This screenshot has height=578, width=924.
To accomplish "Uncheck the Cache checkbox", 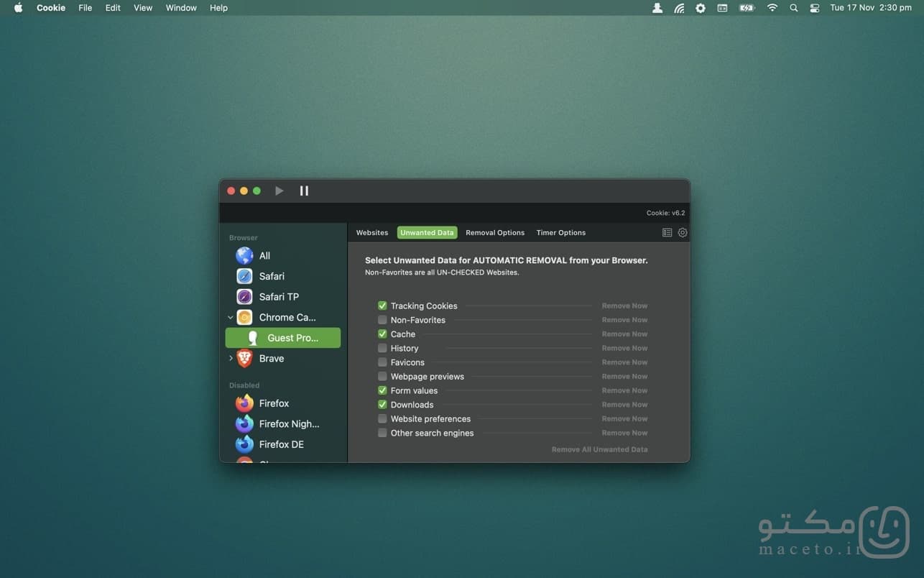I will click(x=382, y=334).
